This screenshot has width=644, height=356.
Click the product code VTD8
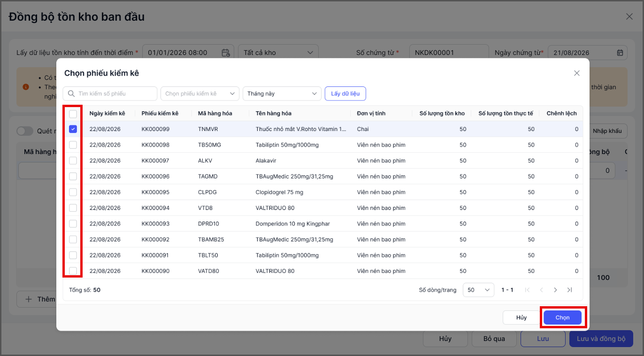point(205,208)
